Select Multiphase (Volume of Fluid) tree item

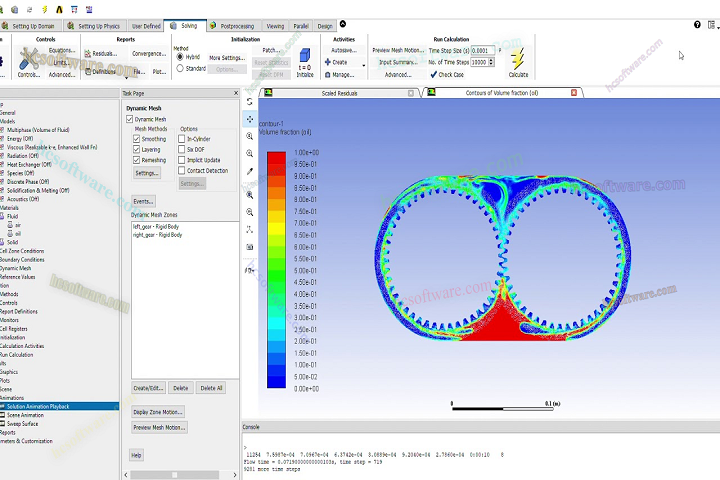coord(38,130)
